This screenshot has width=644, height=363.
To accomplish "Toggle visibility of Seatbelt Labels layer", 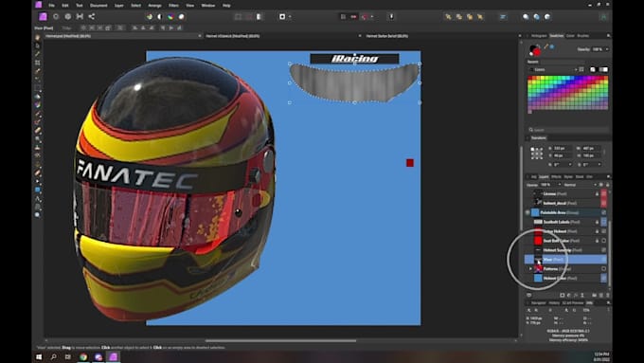I will [x=604, y=222].
